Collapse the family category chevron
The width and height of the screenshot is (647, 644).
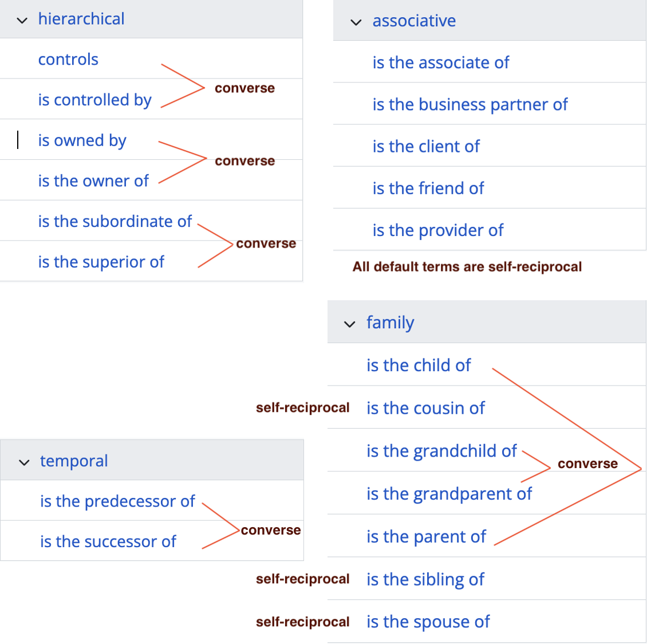(x=350, y=324)
